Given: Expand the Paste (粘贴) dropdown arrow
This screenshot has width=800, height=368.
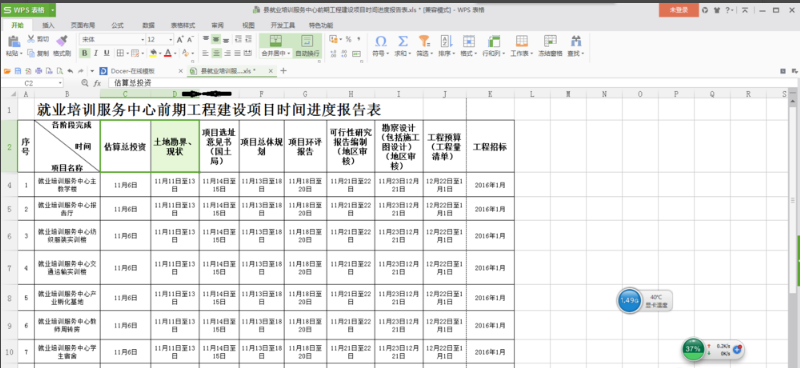Looking at the screenshot, I should [21, 53].
